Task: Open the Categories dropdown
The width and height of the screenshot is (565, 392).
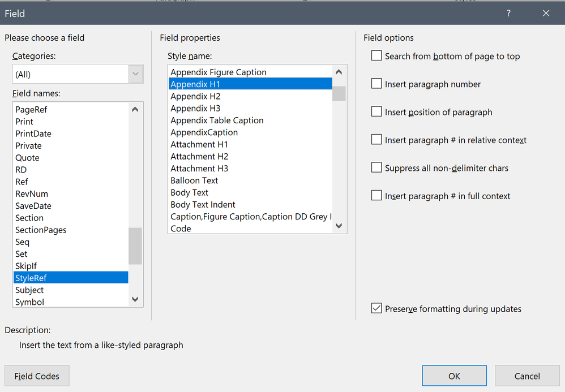Action: (135, 74)
